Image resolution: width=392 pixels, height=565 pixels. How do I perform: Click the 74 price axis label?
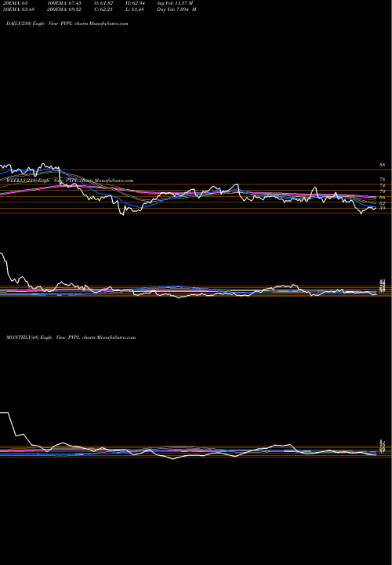pyautogui.click(x=383, y=185)
